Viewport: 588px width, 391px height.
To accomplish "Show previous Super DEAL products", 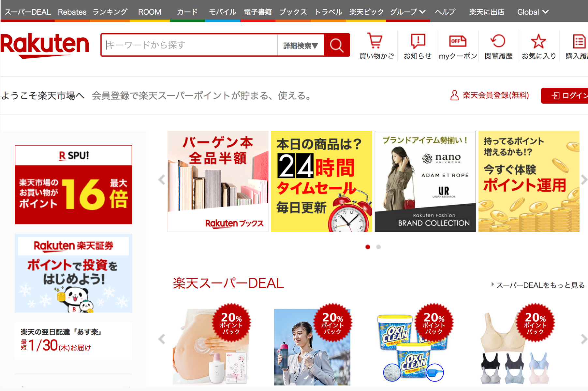I will click(162, 339).
